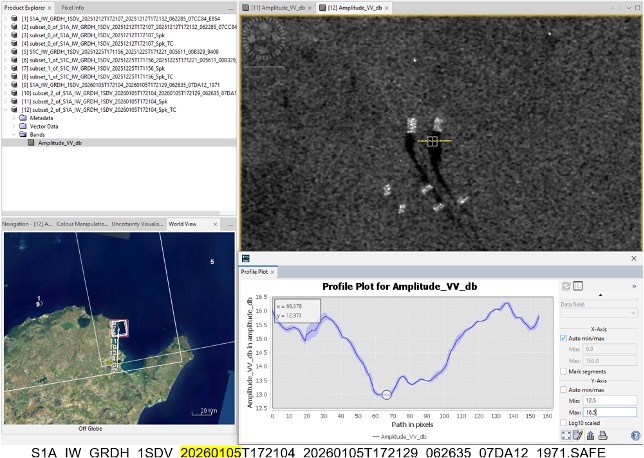Expand product [5] S1C_IW_GRDH tree node

pos(6,52)
